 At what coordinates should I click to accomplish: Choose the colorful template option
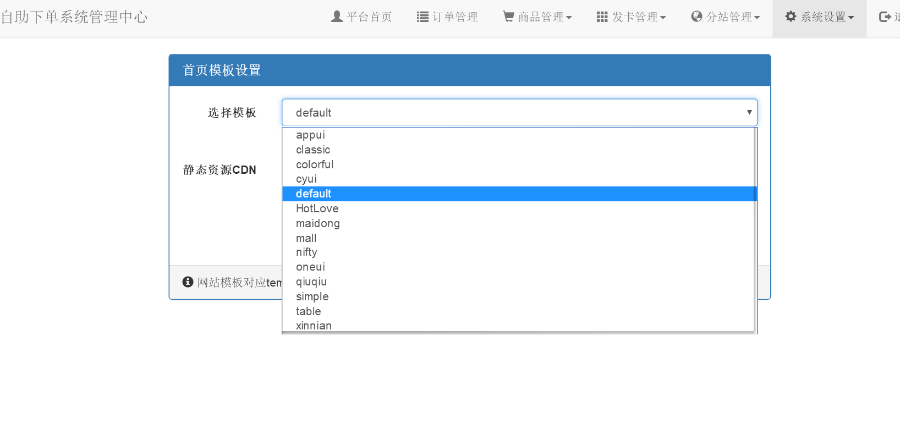[x=519, y=164]
